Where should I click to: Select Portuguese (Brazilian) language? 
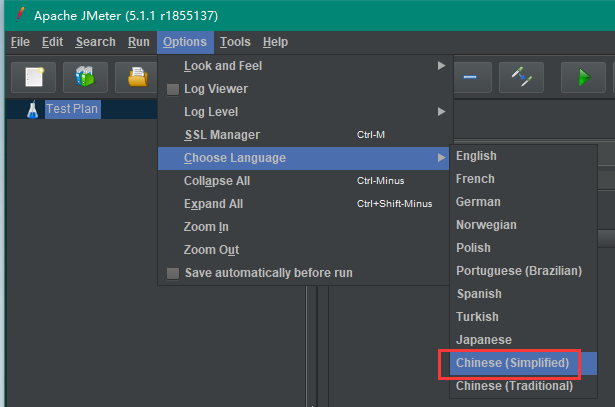(523, 271)
